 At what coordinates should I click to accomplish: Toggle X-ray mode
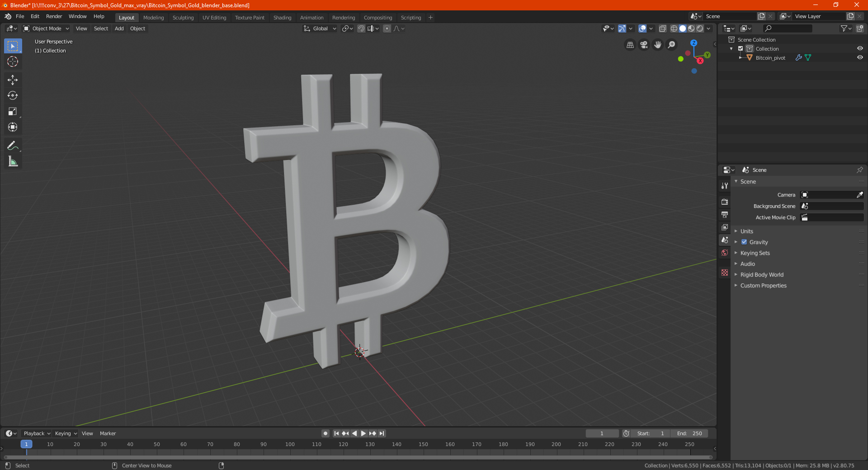click(662, 28)
